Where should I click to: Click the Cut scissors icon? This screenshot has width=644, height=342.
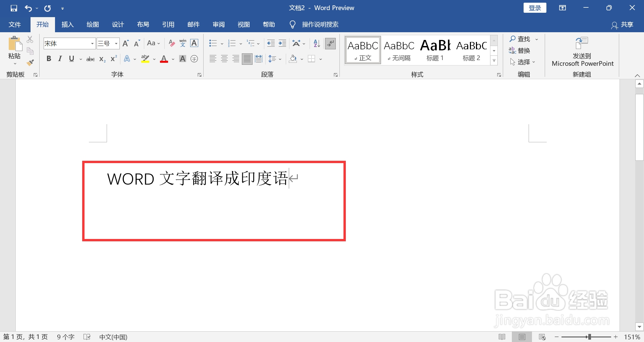(30, 39)
